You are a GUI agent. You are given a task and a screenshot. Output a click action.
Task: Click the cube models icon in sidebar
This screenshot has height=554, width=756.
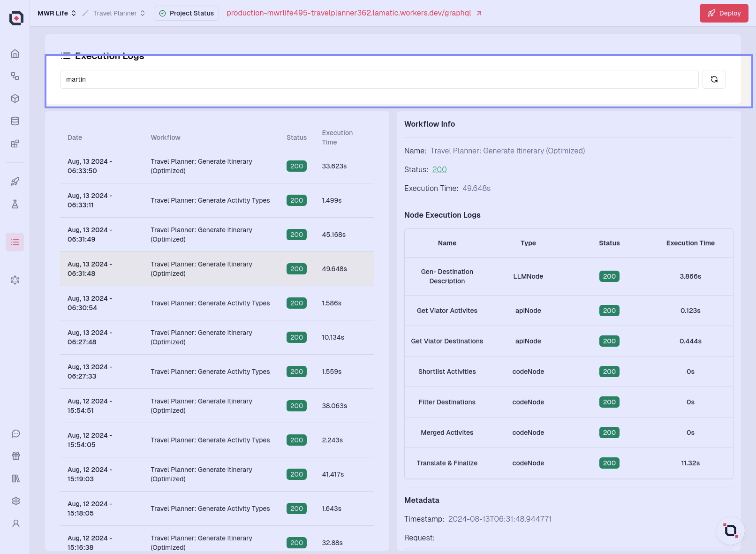(15, 99)
